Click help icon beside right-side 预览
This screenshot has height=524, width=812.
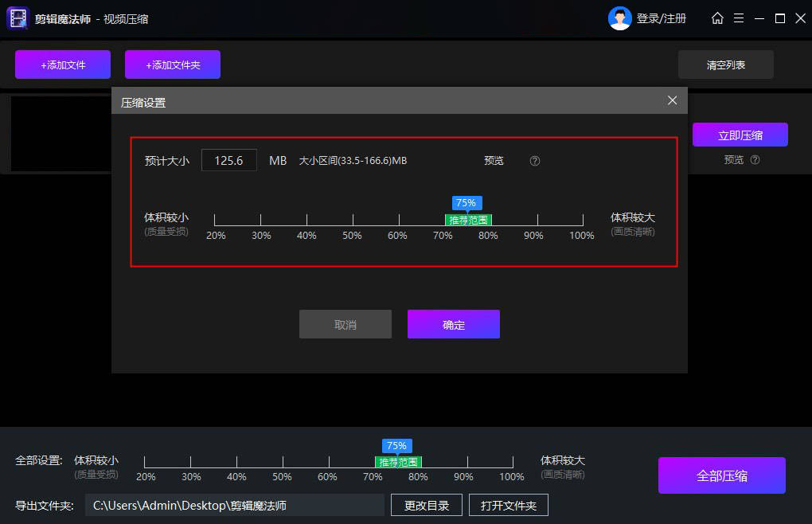tap(755, 160)
